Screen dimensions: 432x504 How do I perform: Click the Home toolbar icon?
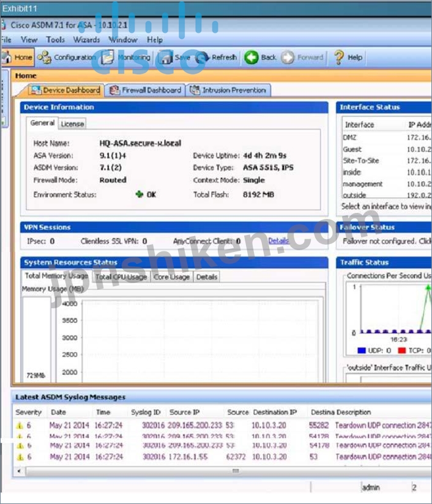tap(6, 57)
